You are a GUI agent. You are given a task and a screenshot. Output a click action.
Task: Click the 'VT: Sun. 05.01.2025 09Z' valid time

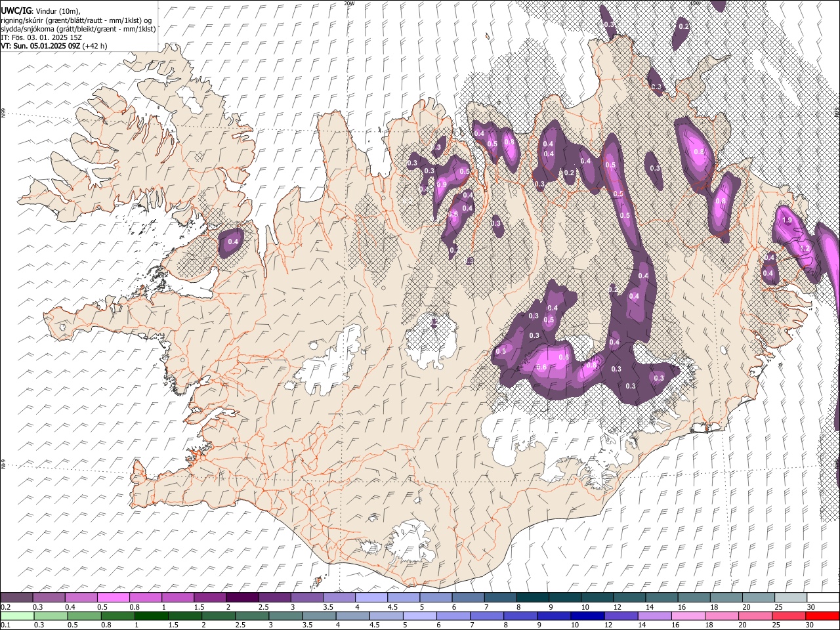[x=41, y=46]
